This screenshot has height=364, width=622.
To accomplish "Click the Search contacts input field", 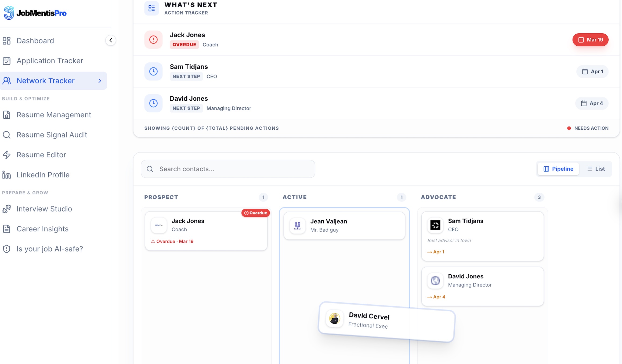I will tap(228, 169).
